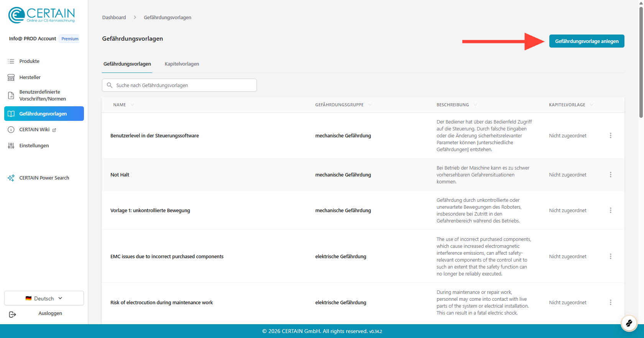This screenshot has height=338, width=644.
Task: Click 'elektrische Gefährdung' in electrocution risk row
Action: (x=341, y=303)
